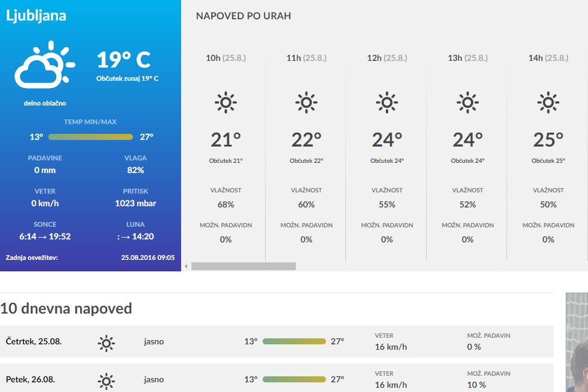Image resolution: width=588 pixels, height=392 pixels.
Task: Click the hourly forecast horizontal scrollbar thumb
Action: coord(243,267)
